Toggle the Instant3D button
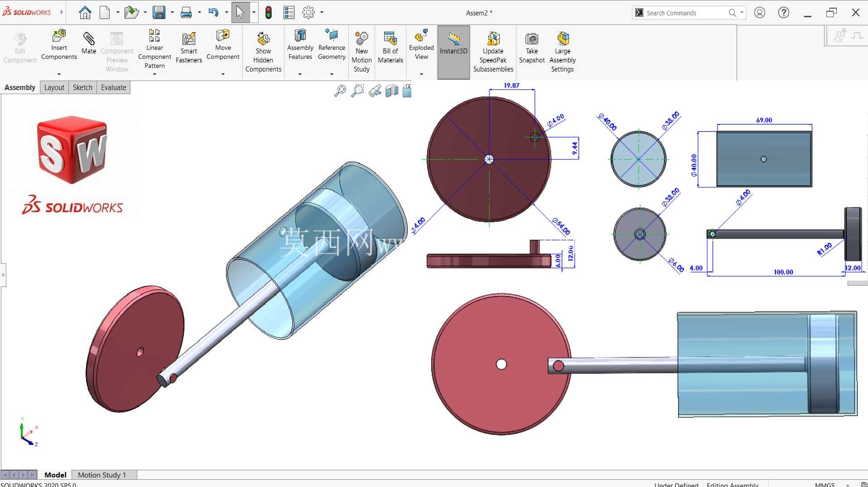 click(x=453, y=53)
